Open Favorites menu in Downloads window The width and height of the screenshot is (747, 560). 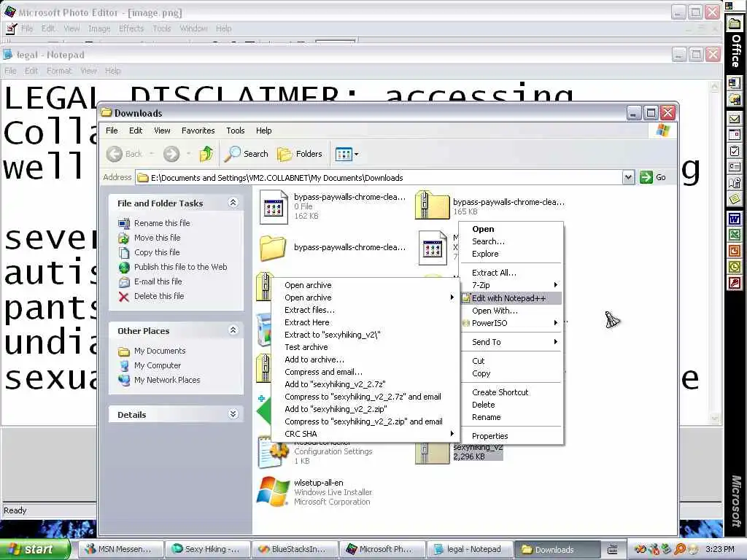198,131
